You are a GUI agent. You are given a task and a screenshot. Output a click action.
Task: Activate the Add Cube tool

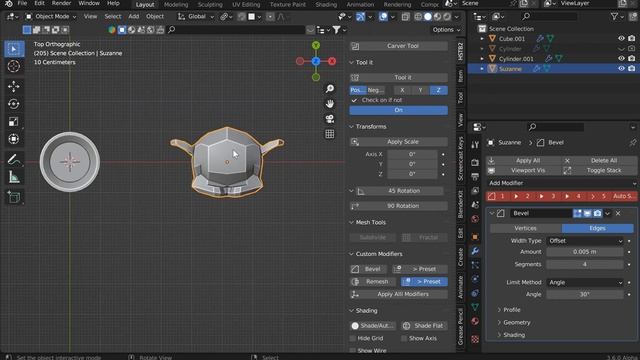[14, 198]
